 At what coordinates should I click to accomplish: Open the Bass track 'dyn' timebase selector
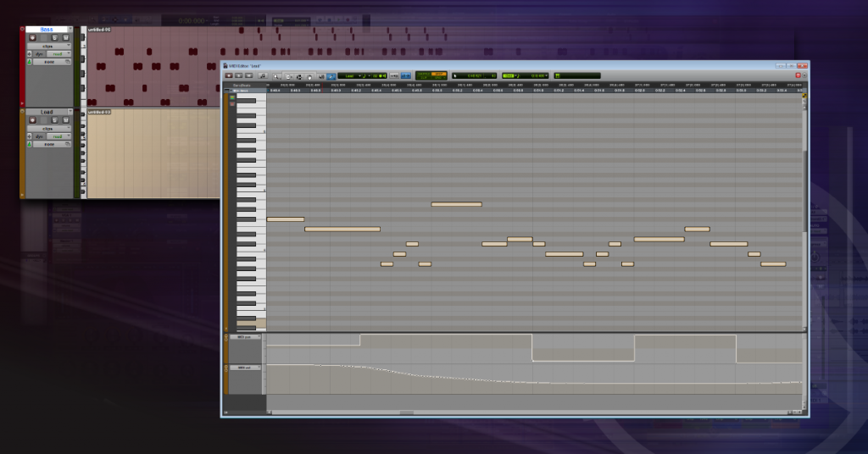[40, 53]
